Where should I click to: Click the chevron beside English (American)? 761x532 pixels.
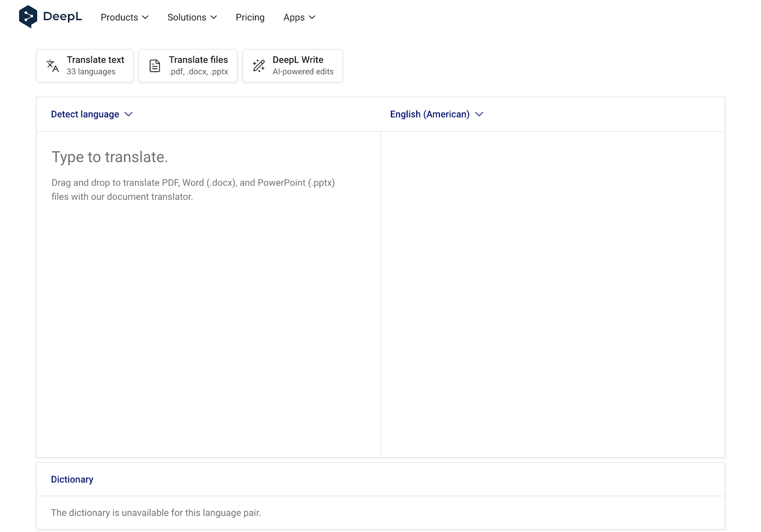coord(479,115)
